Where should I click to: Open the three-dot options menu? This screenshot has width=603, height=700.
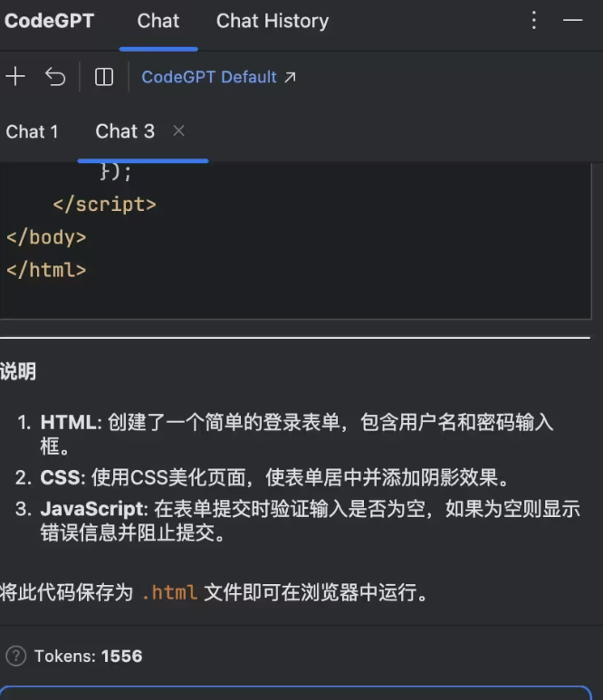(534, 20)
